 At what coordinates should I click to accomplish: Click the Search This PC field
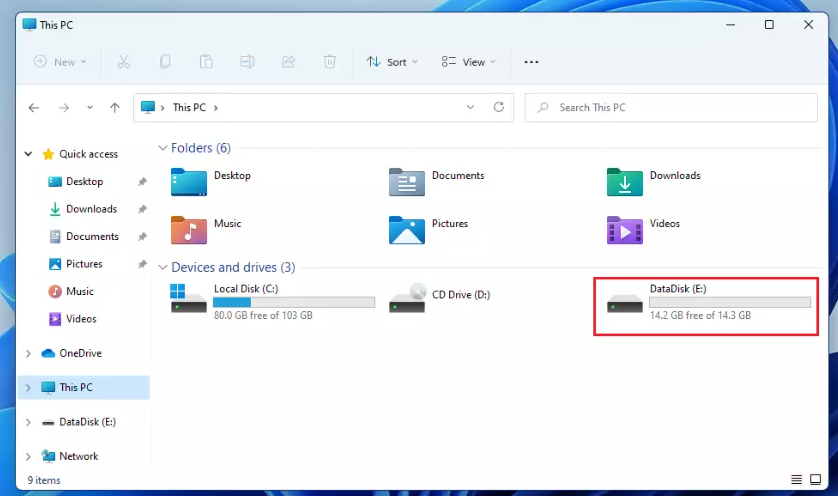point(671,107)
